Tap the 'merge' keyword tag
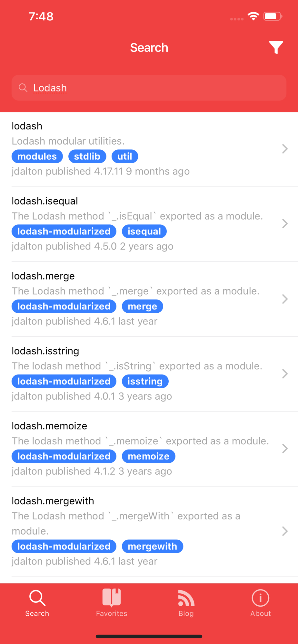The height and width of the screenshot is (644, 298). pos(142,306)
